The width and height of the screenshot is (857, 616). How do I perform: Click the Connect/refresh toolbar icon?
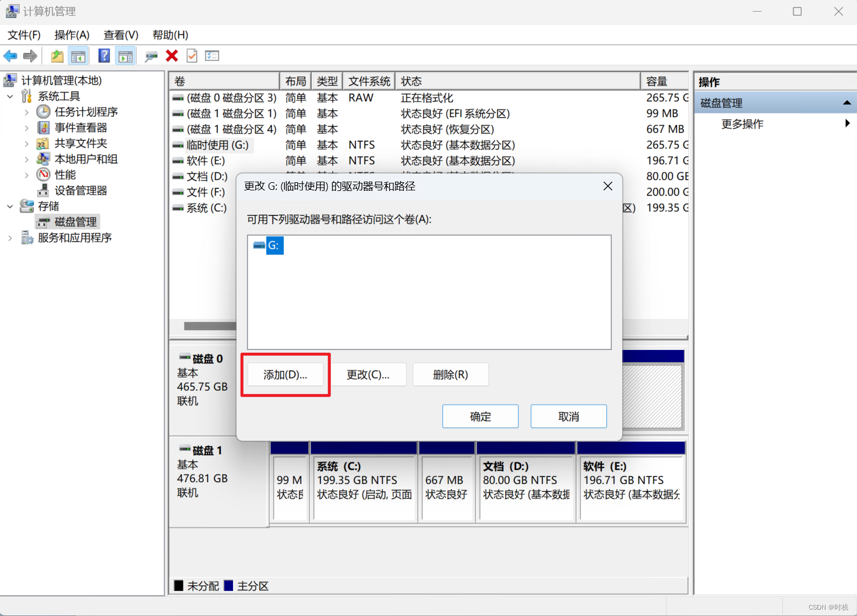(151, 56)
